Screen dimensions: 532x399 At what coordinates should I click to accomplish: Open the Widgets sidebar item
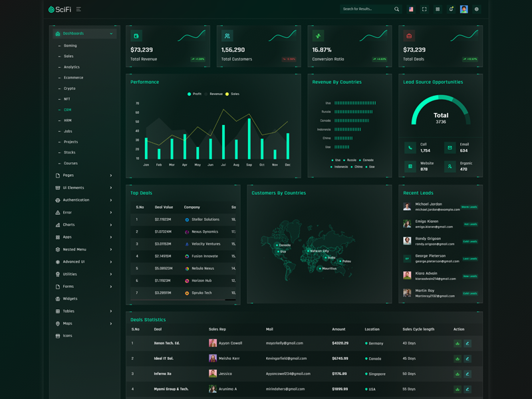[70, 299]
